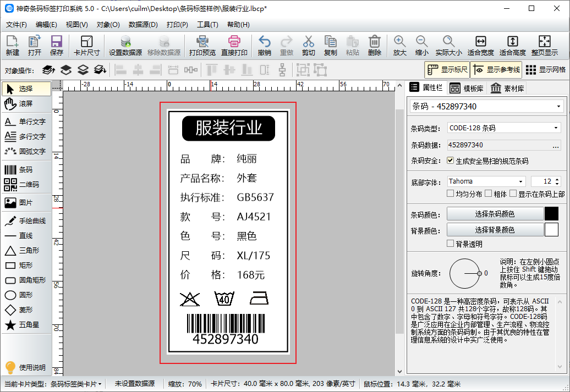Click the white background color swatch
This screenshot has width=570, height=392.
(551, 230)
